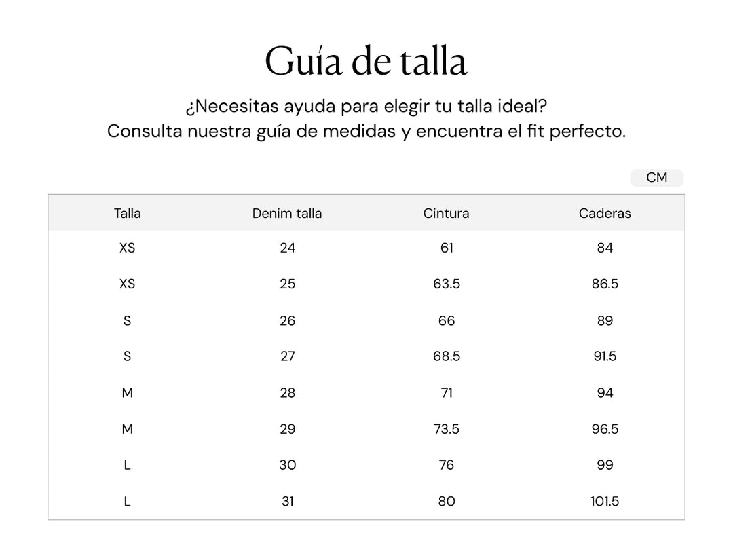Select denim size 25 cell

coord(288,284)
